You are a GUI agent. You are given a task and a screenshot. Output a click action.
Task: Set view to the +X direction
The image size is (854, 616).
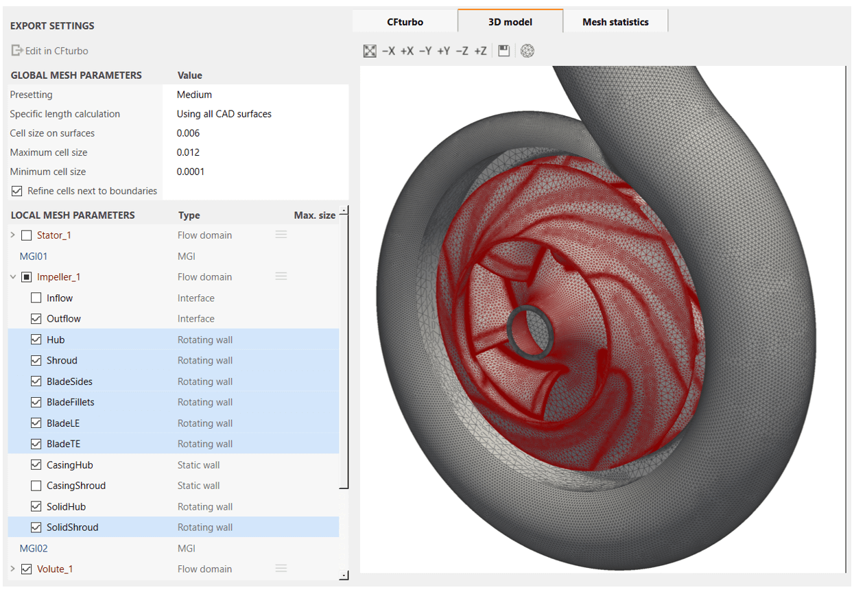[x=407, y=51]
